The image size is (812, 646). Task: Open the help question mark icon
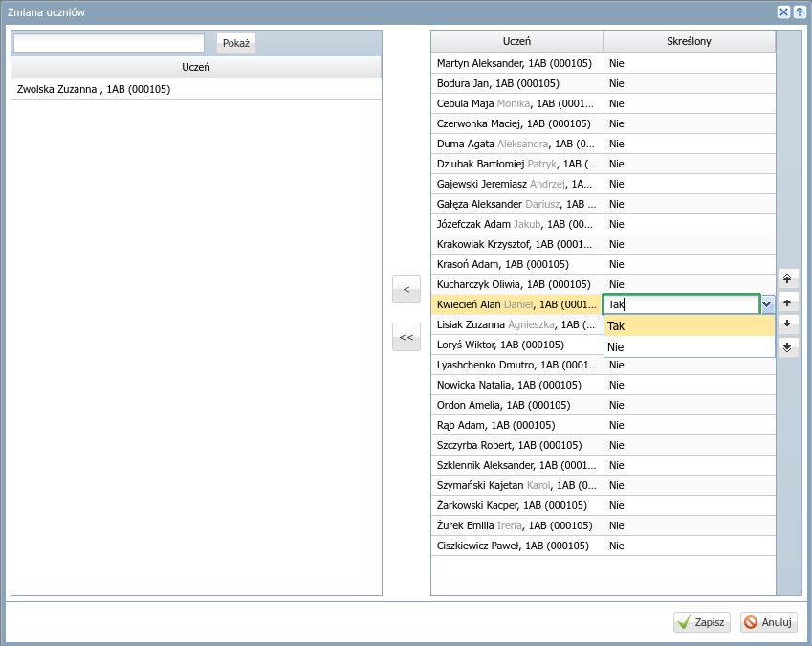[x=799, y=12]
